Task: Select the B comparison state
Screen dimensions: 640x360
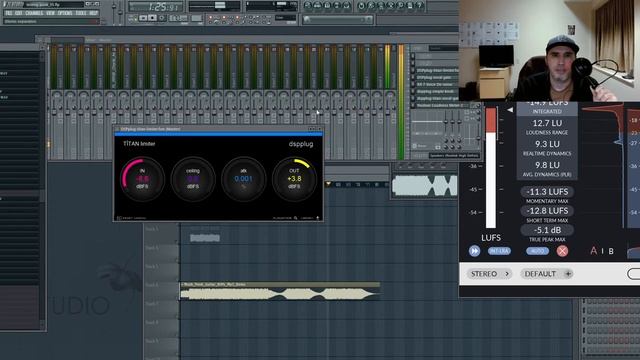Action: [x=611, y=251]
